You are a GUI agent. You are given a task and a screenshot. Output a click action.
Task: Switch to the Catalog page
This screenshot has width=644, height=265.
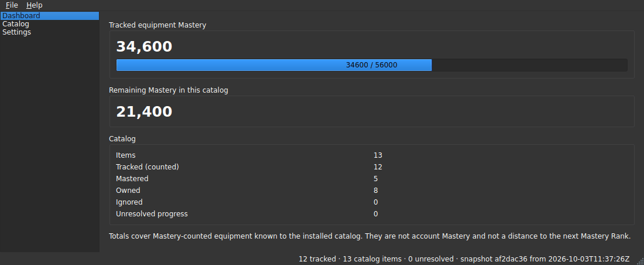[x=50, y=24]
